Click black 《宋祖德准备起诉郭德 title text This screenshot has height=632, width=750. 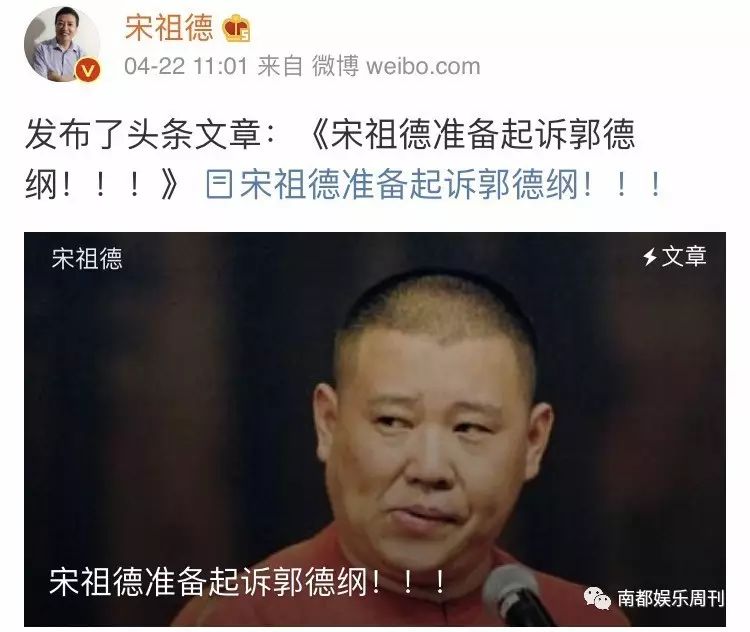(x=471, y=134)
